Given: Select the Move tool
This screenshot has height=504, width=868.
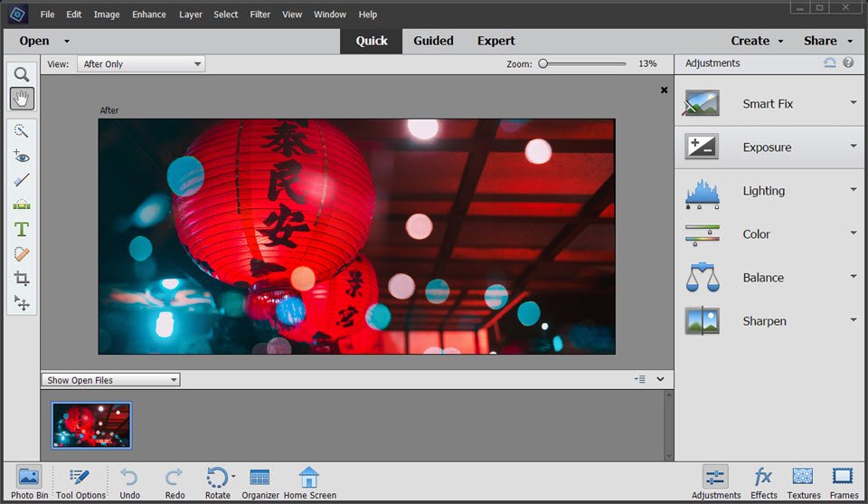Looking at the screenshot, I should [x=21, y=302].
